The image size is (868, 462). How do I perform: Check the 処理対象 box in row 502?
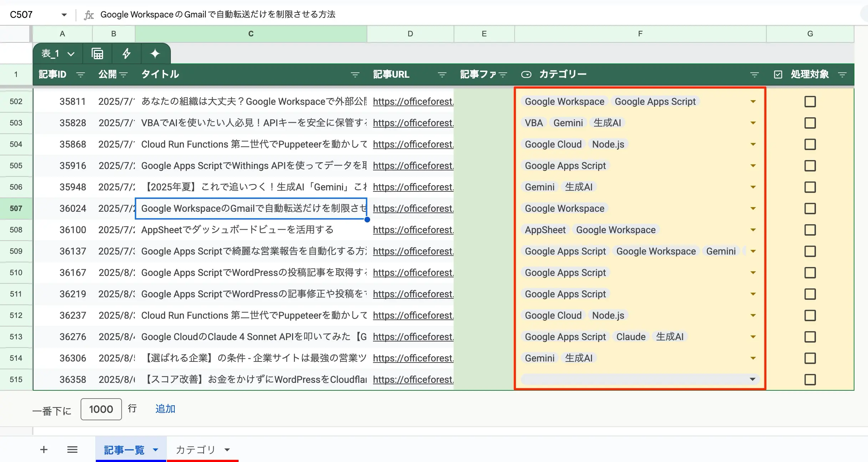810,102
